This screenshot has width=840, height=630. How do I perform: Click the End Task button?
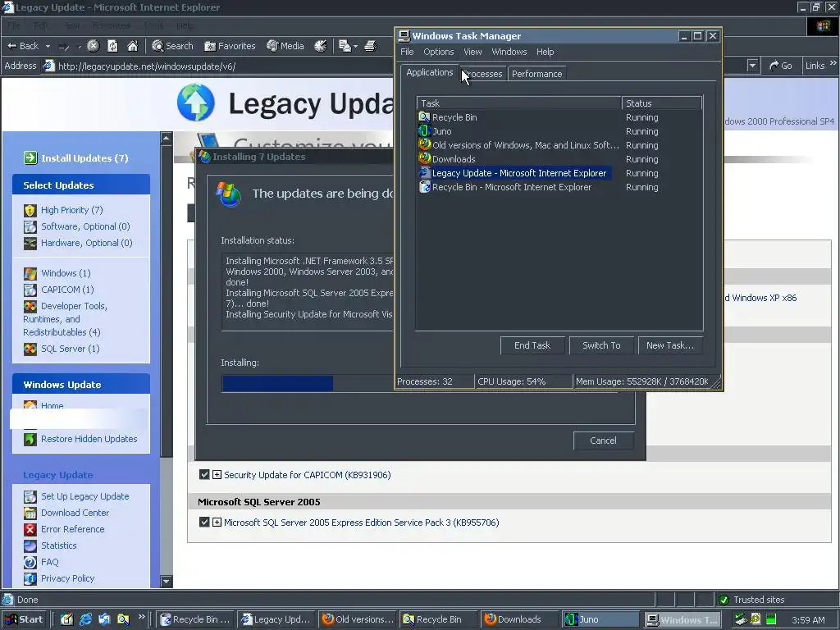coord(532,345)
